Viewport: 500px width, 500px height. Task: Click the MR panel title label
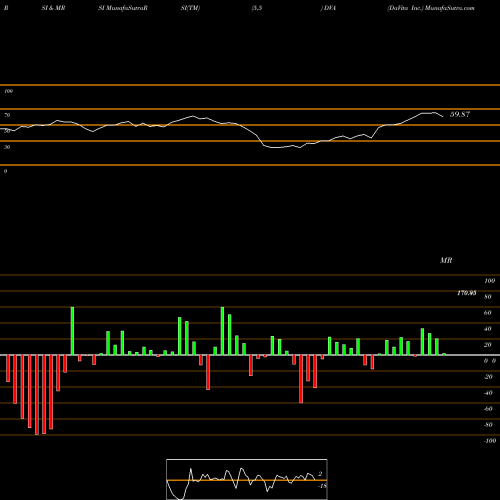point(446,260)
